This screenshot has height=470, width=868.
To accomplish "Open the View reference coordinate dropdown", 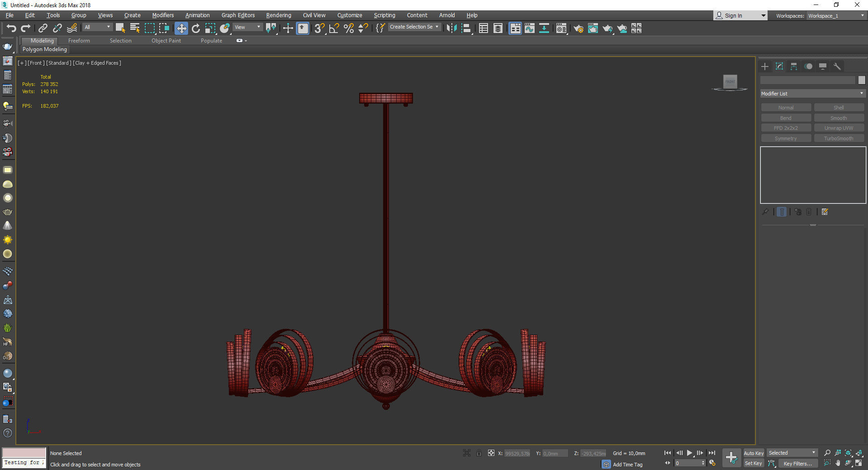I will pyautogui.click(x=247, y=27).
